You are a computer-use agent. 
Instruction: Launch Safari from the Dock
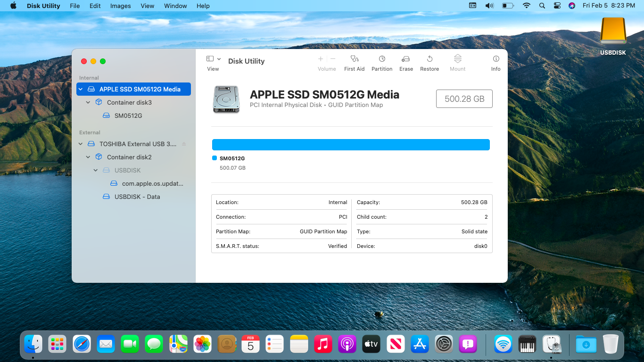pos(82,344)
